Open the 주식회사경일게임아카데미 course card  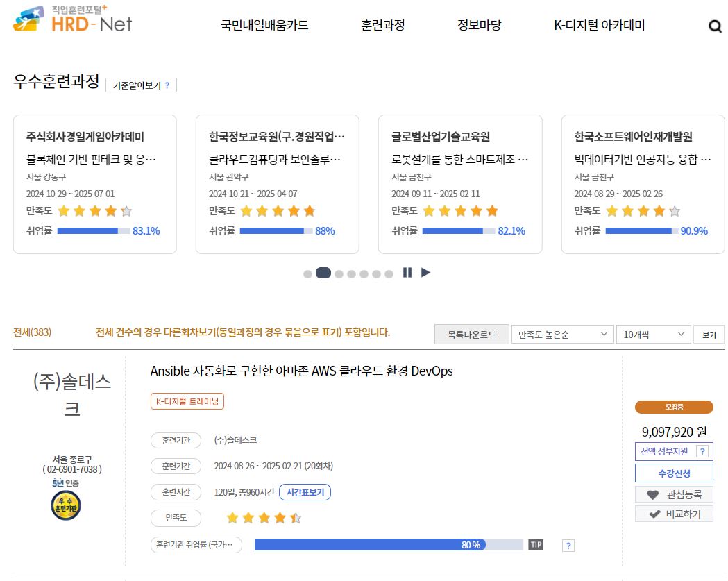pos(94,185)
